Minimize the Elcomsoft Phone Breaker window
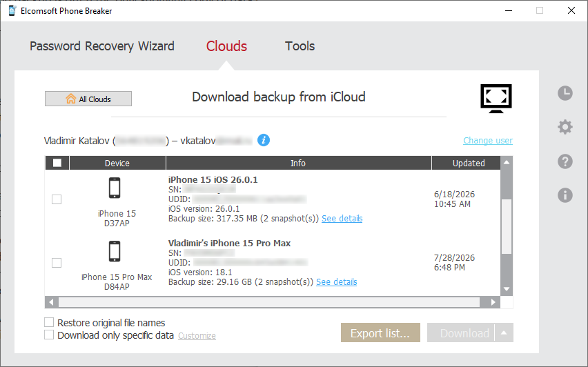This screenshot has height=367, width=588. [x=509, y=10]
